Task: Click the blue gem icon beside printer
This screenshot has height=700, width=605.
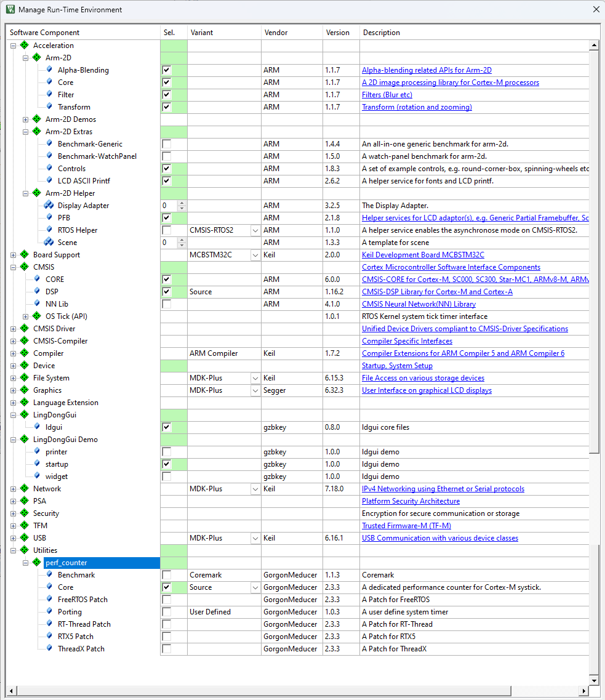Action: 37,451
